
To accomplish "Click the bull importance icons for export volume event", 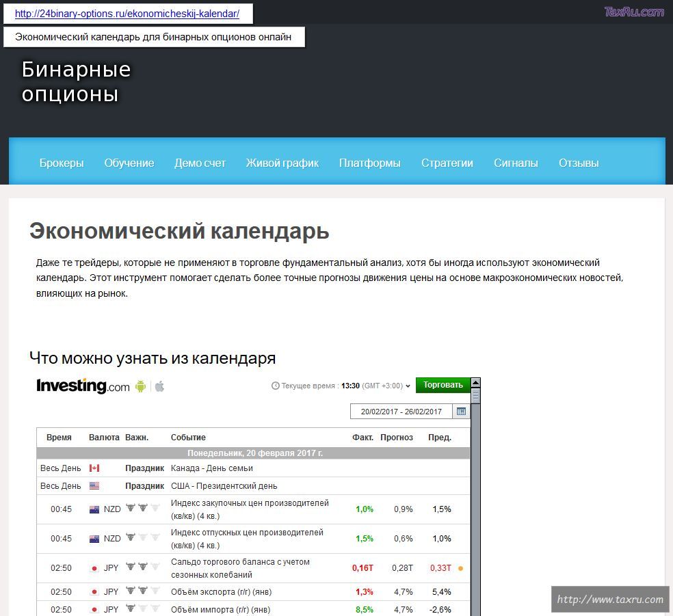I will [144, 590].
